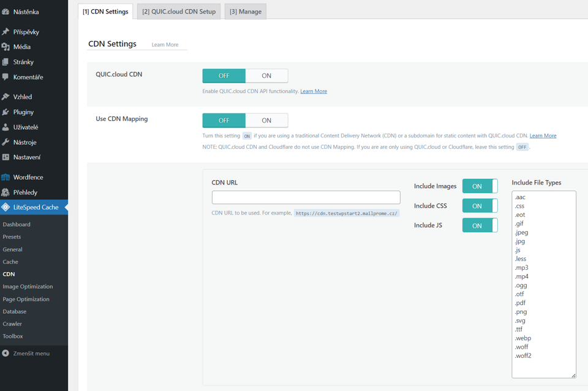Viewport: 588px width, 391px height.
Task: Click the .svg entry in file types
Action: pyautogui.click(x=520, y=321)
